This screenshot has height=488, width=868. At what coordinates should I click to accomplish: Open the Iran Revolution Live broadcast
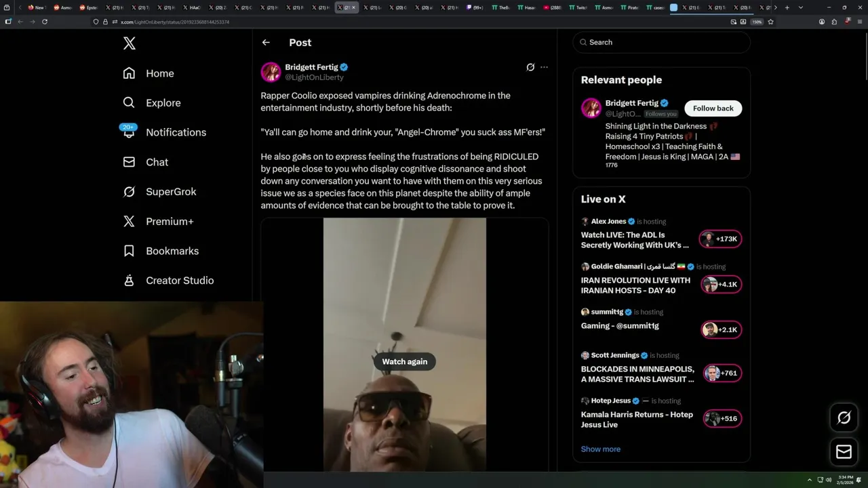point(635,285)
